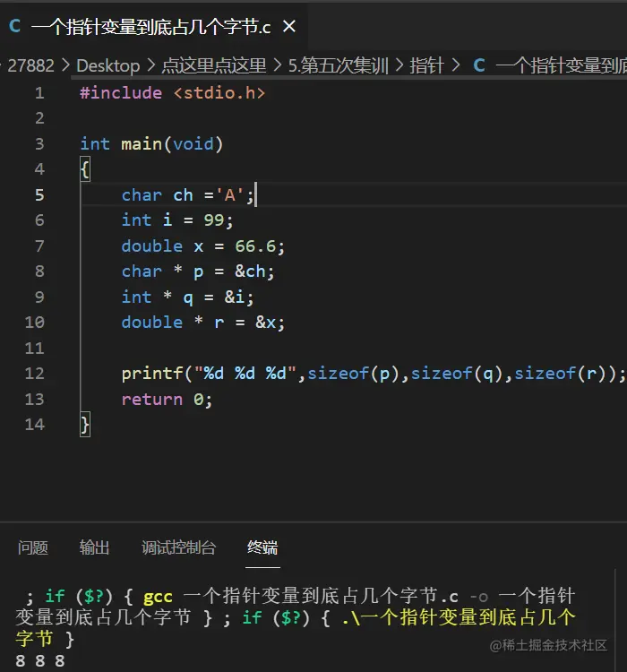Click line number 12 in gutter

click(34, 374)
